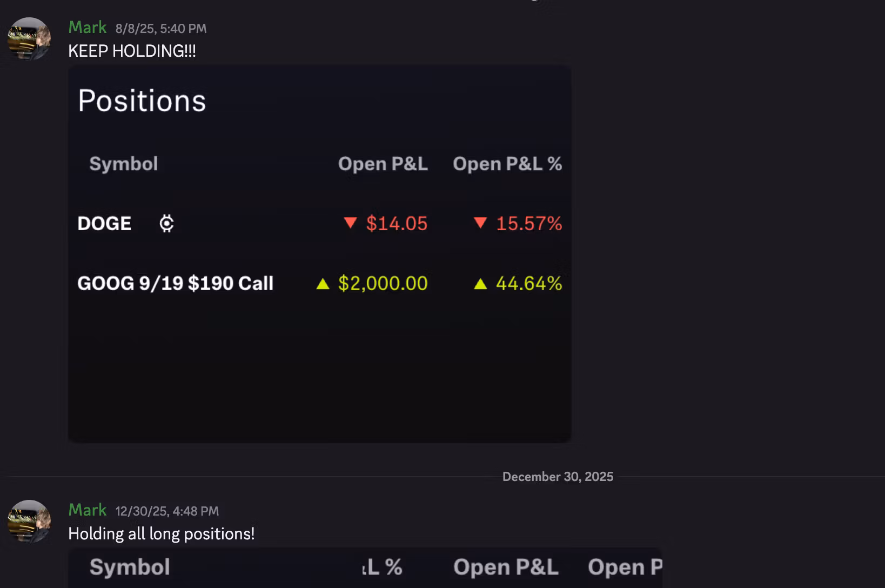Click the 12/30/25, 4:48 PM timestamp
Screen dimensions: 885x588
pyautogui.click(x=167, y=511)
